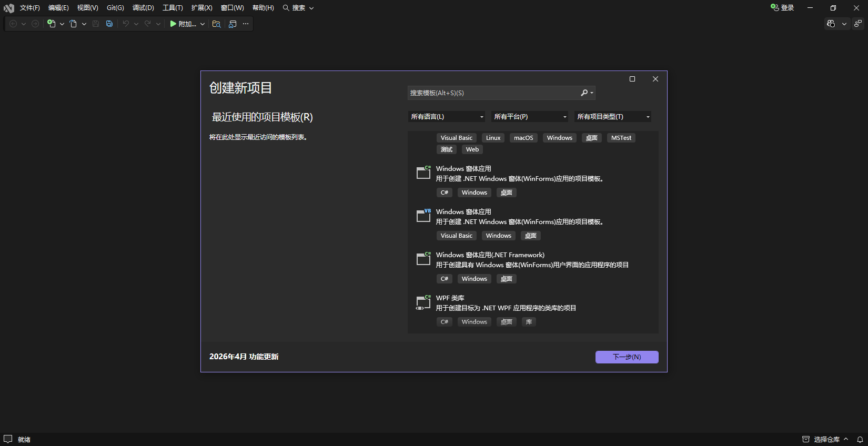This screenshot has height=446, width=868.
Task: Expand the redo history dropdown arrow
Action: pos(158,24)
